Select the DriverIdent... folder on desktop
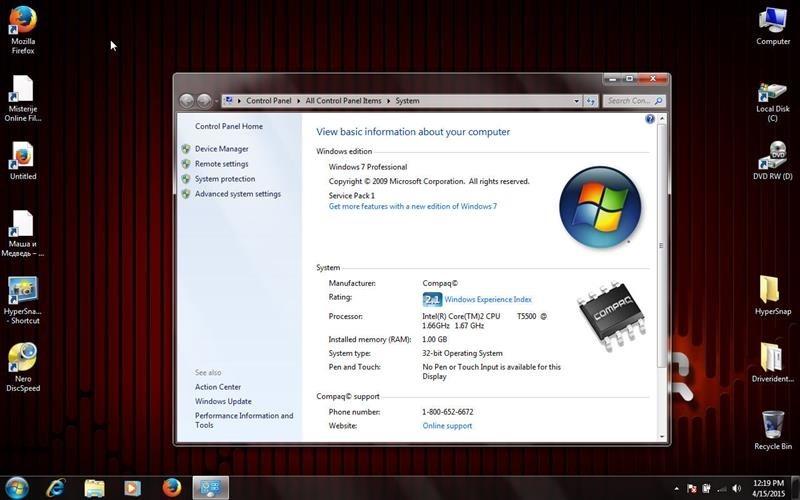Viewport: 800px width, 500px height. pos(772,363)
